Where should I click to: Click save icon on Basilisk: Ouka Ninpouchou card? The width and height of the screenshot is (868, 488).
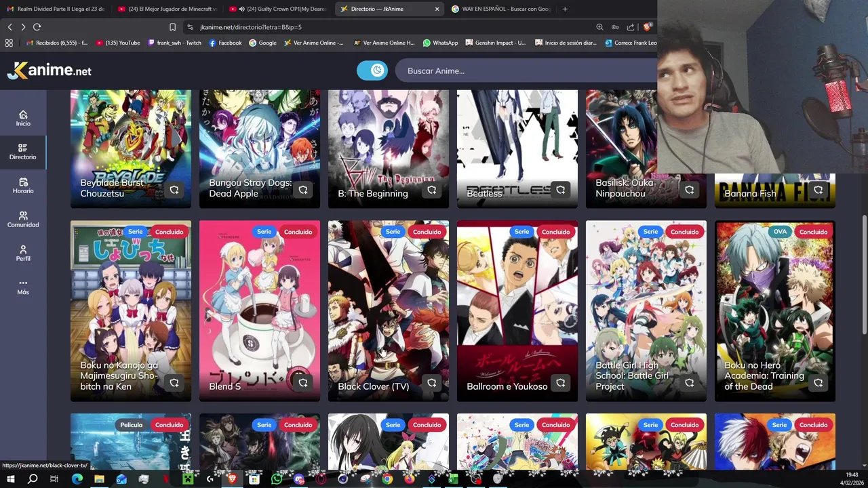pos(690,190)
